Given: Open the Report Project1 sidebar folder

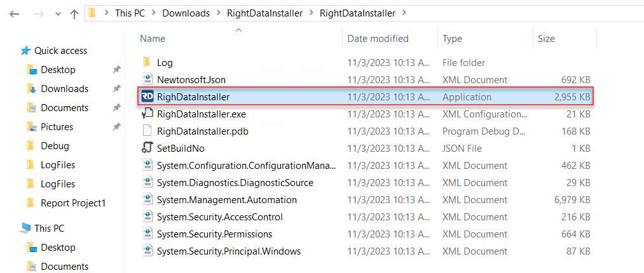Looking at the screenshot, I should [x=73, y=203].
